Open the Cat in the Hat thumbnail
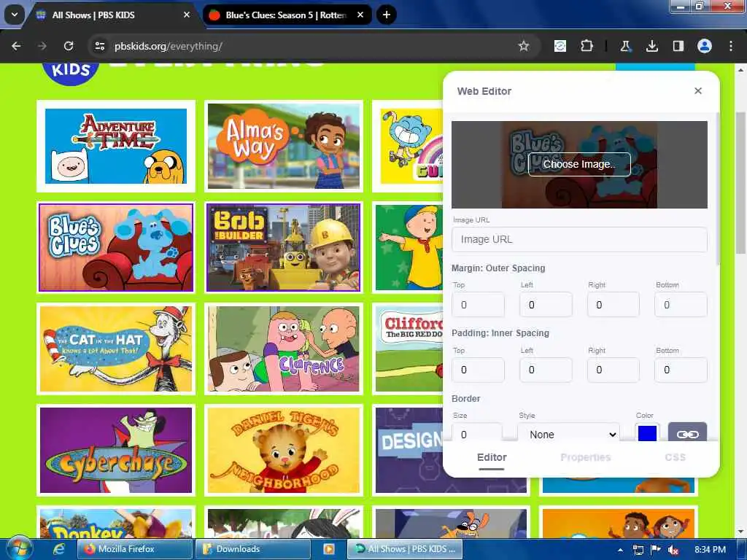The width and height of the screenshot is (747, 560). pos(116,349)
